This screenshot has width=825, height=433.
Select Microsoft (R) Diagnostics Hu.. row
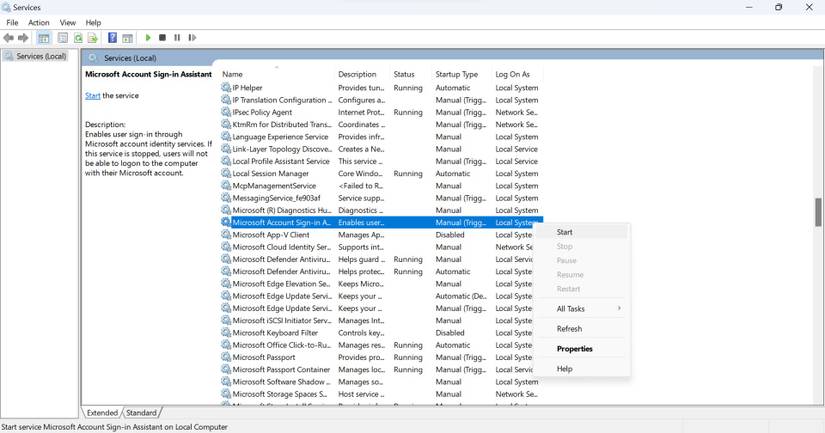[381, 210]
